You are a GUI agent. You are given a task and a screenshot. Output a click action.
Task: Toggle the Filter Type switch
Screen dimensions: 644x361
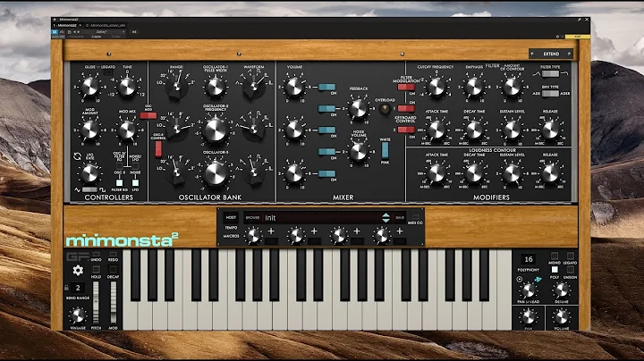click(550, 74)
